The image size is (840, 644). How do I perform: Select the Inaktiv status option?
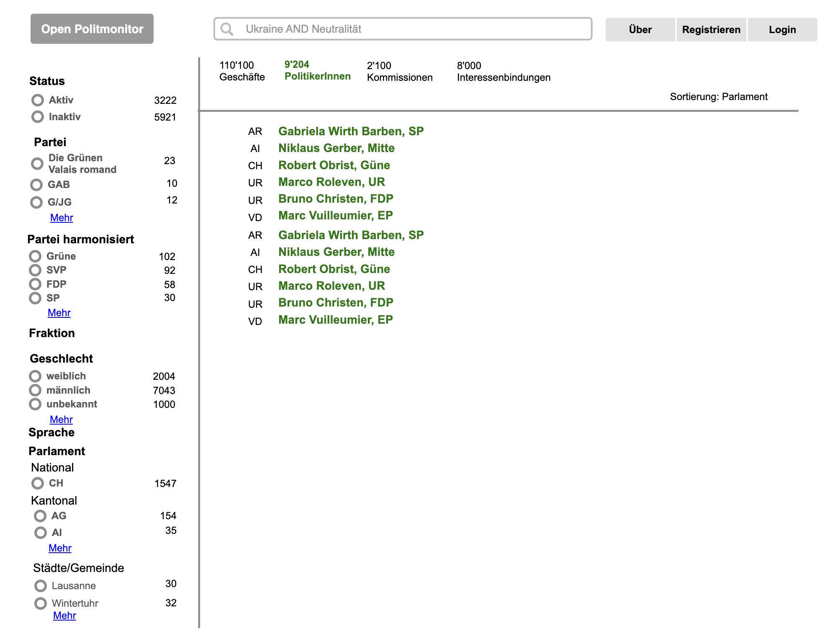[x=38, y=117]
